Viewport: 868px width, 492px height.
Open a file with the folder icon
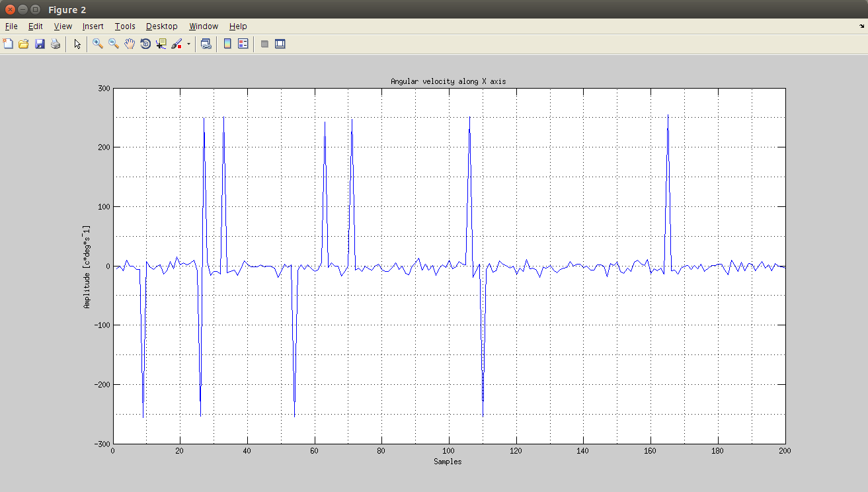coord(24,44)
